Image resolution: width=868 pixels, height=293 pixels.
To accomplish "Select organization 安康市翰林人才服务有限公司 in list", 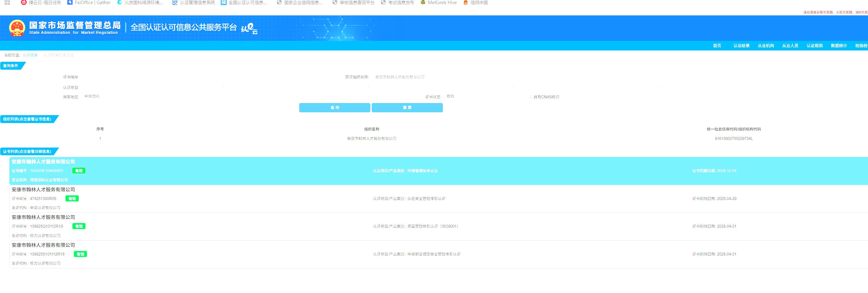I will coord(371,139).
